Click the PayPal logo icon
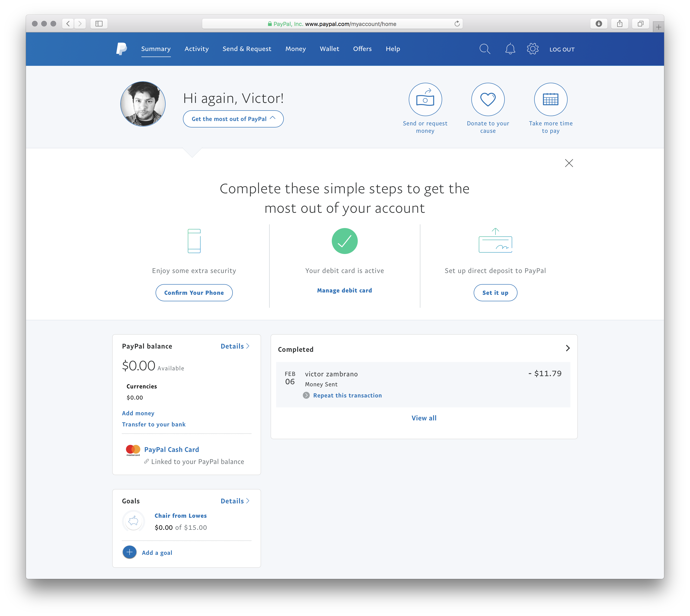690x616 pixels. (121, 49)
